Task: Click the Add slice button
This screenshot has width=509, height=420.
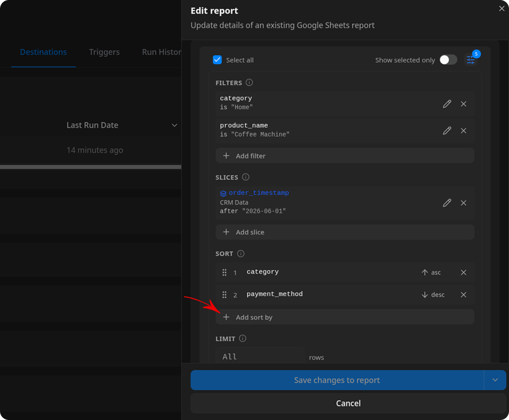Action: tap(345, 232)
